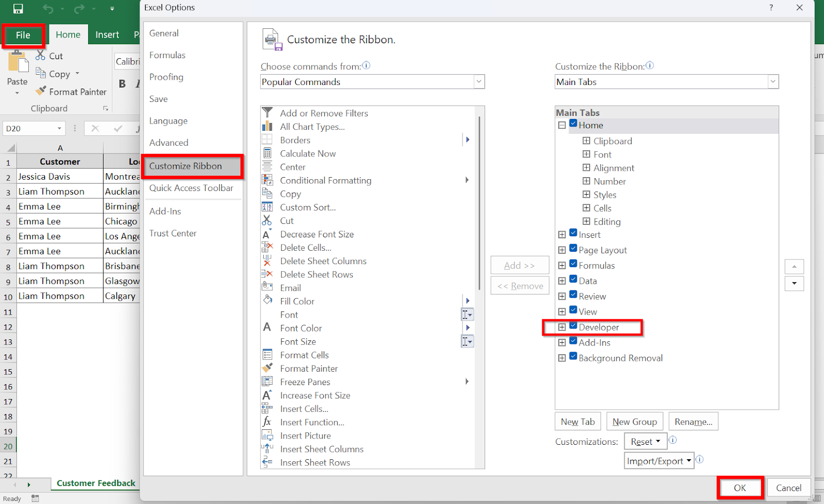This screenshot has width=824, height=504.
Task: Select cell containing Jessica Davis
Action: point(60,177)
